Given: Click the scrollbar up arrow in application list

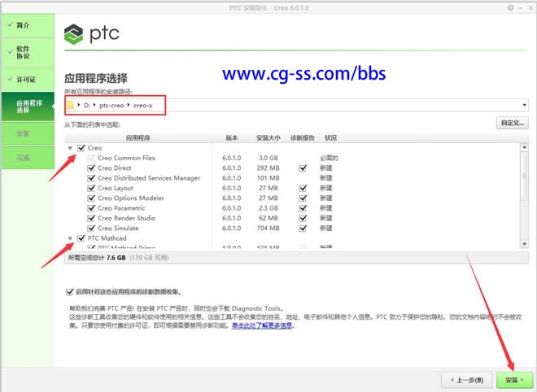Looking at the screenshot, I should coord(526,146).
